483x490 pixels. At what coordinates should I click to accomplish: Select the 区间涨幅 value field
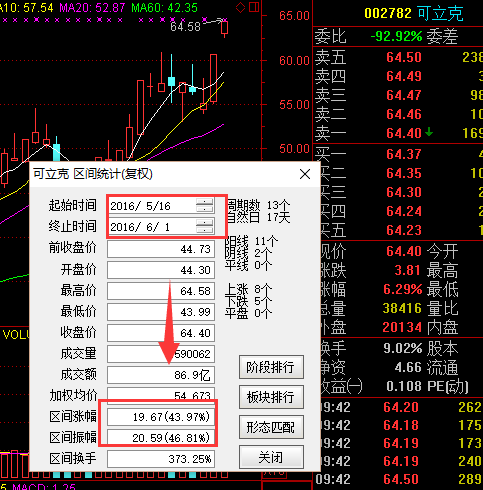tap(161, 417)
